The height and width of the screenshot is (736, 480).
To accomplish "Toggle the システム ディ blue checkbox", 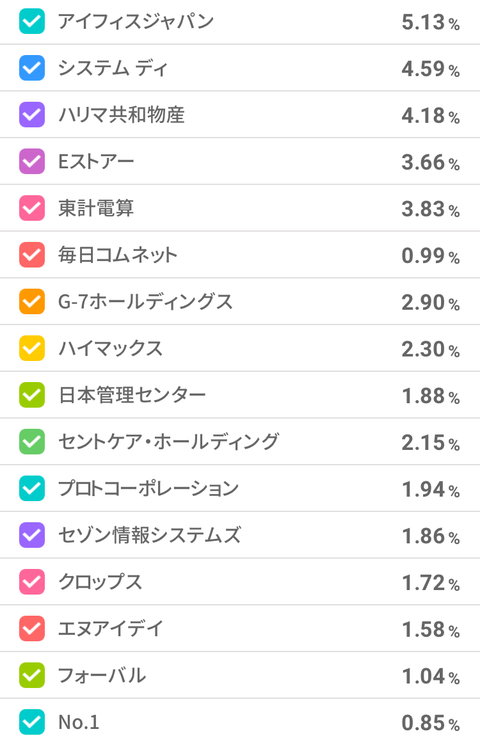I will coord(32,68).
